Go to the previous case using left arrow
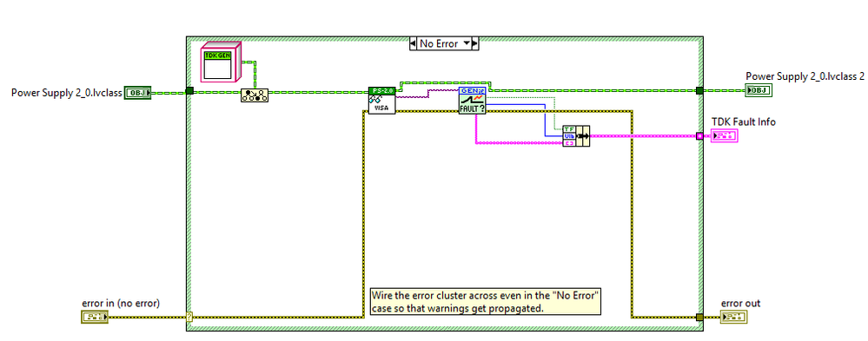This screenshot has height=341, width=868. click(413, 43)
